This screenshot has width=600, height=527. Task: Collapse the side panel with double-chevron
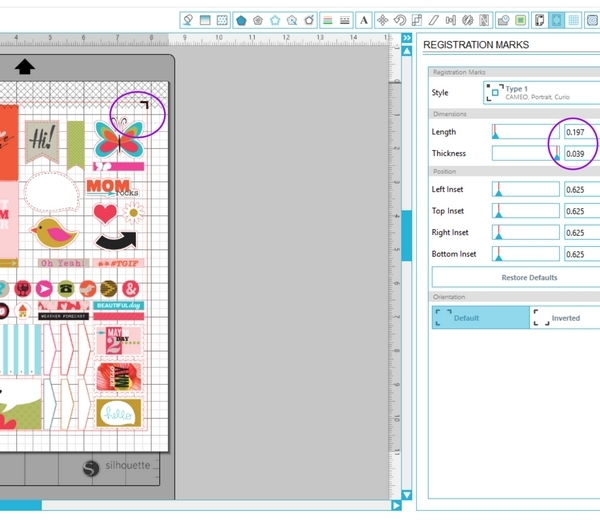406,38
